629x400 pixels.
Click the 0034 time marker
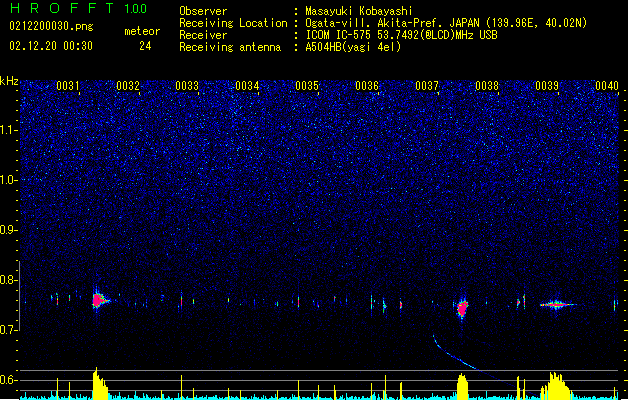point(247,86)
